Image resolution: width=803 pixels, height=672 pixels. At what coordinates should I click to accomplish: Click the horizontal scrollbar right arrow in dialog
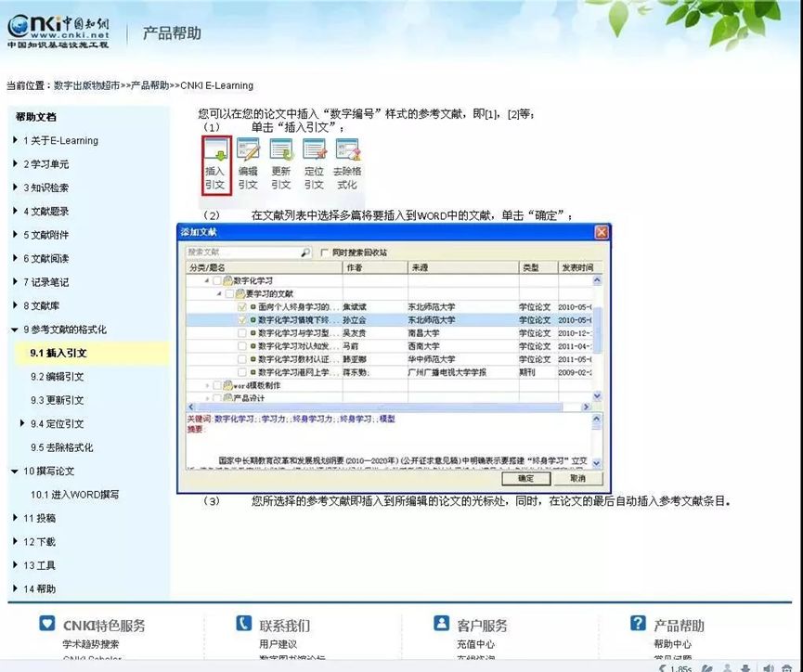pyautogui.click(x=587, y=407)
